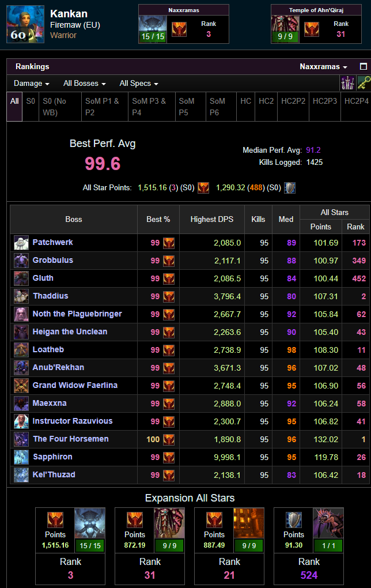Select the SoM P1 & P2 tab
Image resolution: width=371 pixels, height=588 pixels.
click(104, 107)
